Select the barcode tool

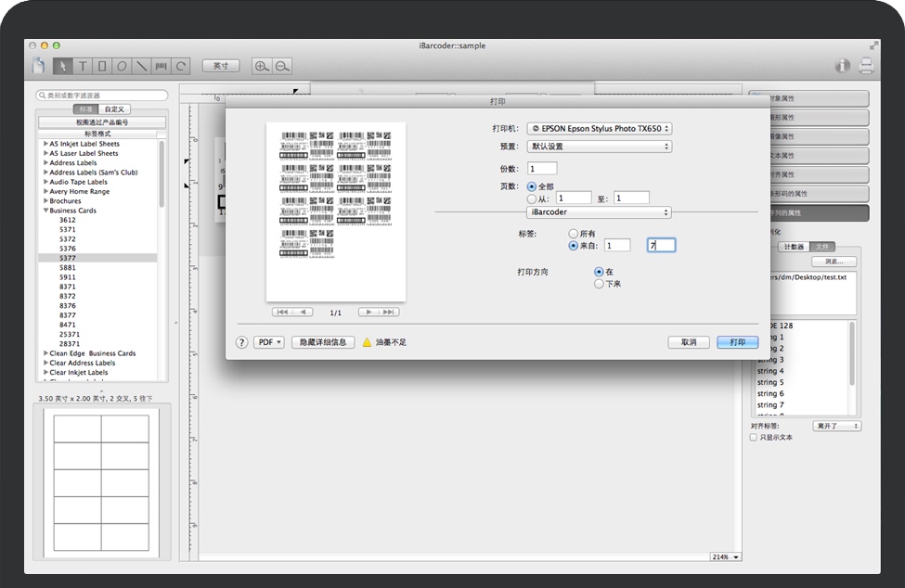(x=162, y=66)
